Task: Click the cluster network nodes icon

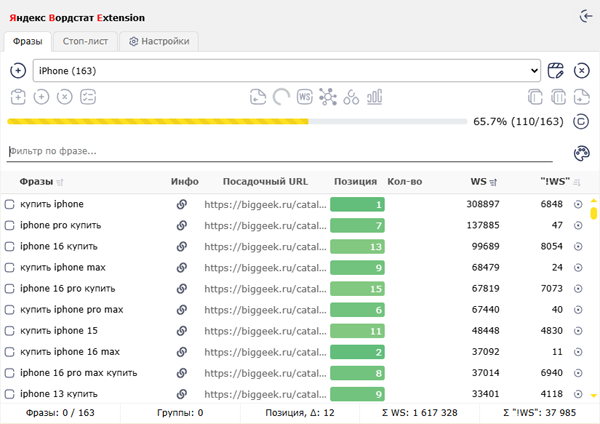Action: (328, 97)
